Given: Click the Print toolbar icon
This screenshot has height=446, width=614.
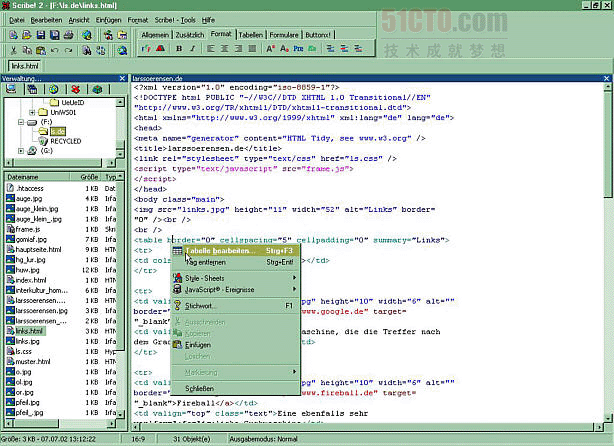Looking at the screenshot, I should click(69, 35).
